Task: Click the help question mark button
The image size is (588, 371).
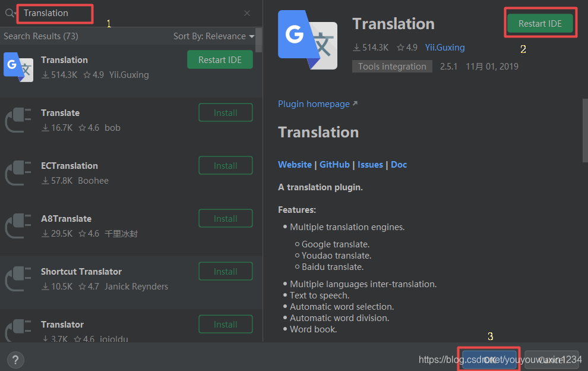Action: click(15, 360)
